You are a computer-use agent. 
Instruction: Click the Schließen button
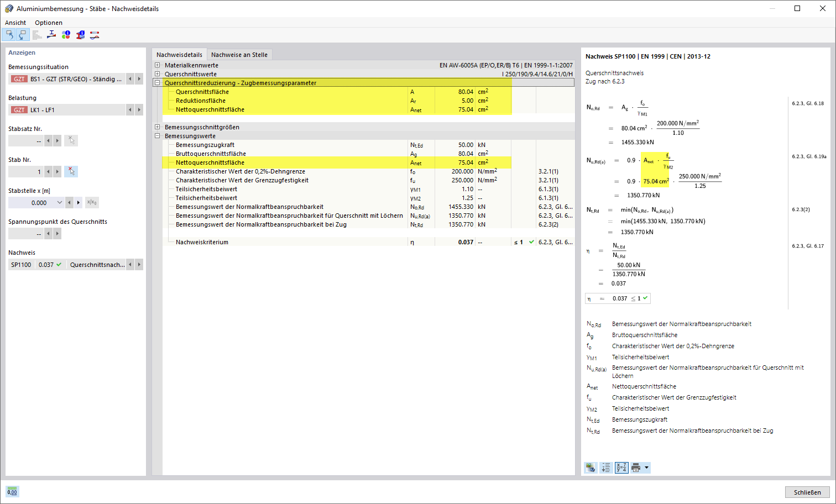coord(807,492)
